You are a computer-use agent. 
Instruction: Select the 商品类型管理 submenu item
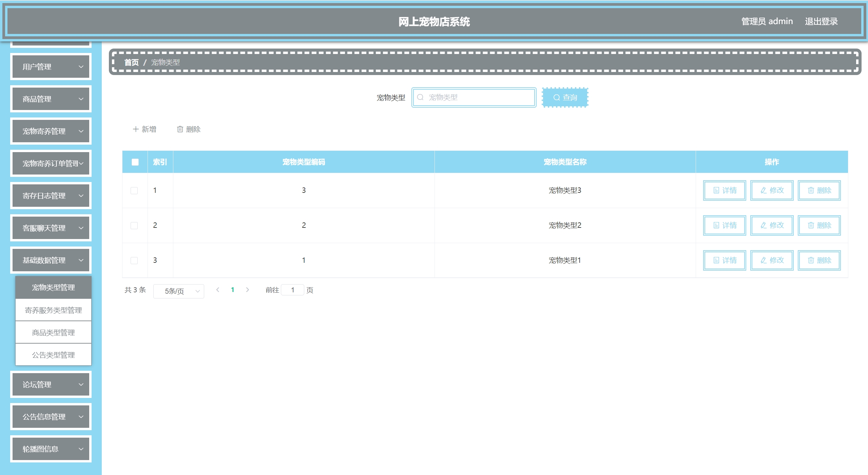[53, 332]
